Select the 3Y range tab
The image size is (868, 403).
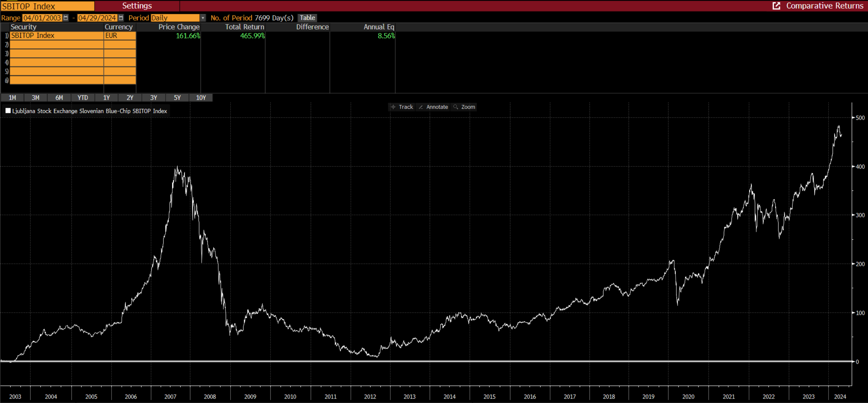154,98
